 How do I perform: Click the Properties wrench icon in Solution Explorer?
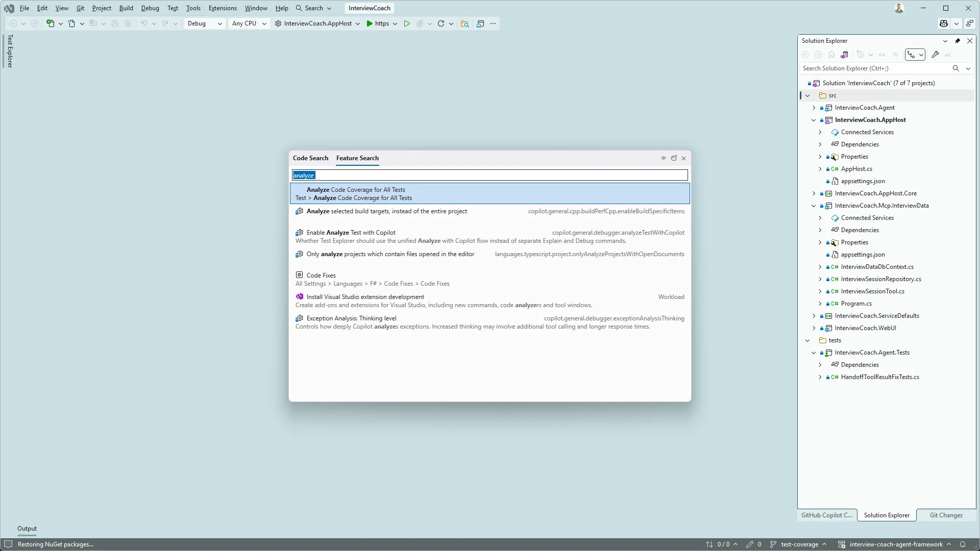pos(935,55)
